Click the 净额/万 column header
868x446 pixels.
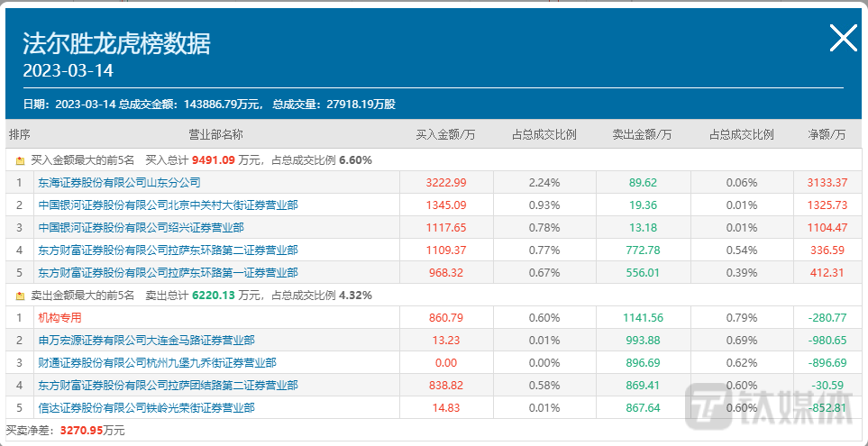(827, 134)
